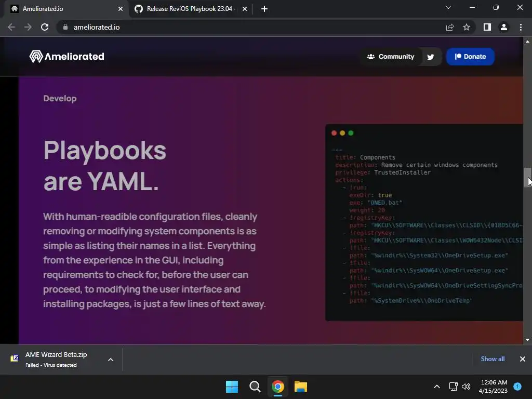
Task: Click the Ameliorated logo
Action: pos(67,56)
